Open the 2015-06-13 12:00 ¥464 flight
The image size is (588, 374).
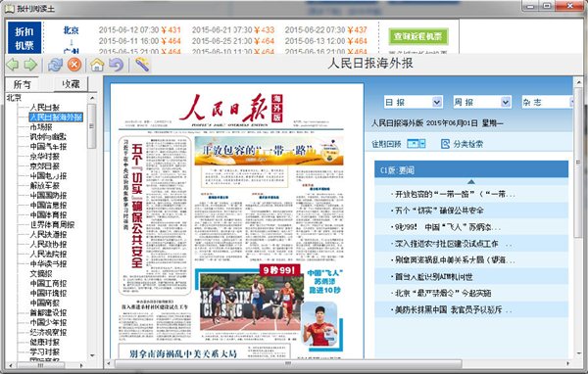click(325, 41)
